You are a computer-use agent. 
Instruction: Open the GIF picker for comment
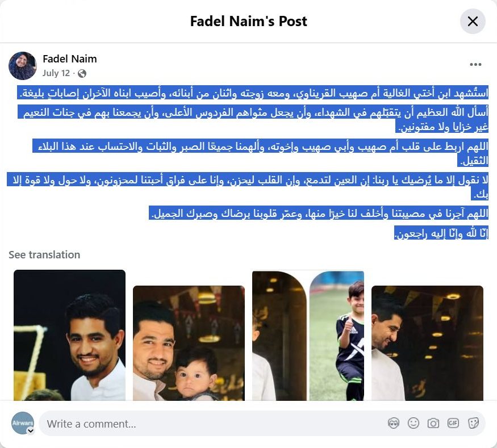point(453,423)
